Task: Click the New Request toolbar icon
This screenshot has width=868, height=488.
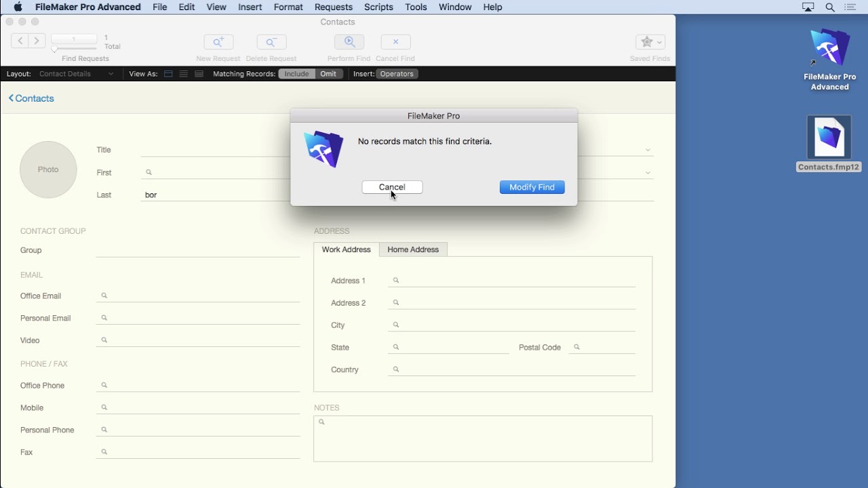Action: click(x=218, y=42)
